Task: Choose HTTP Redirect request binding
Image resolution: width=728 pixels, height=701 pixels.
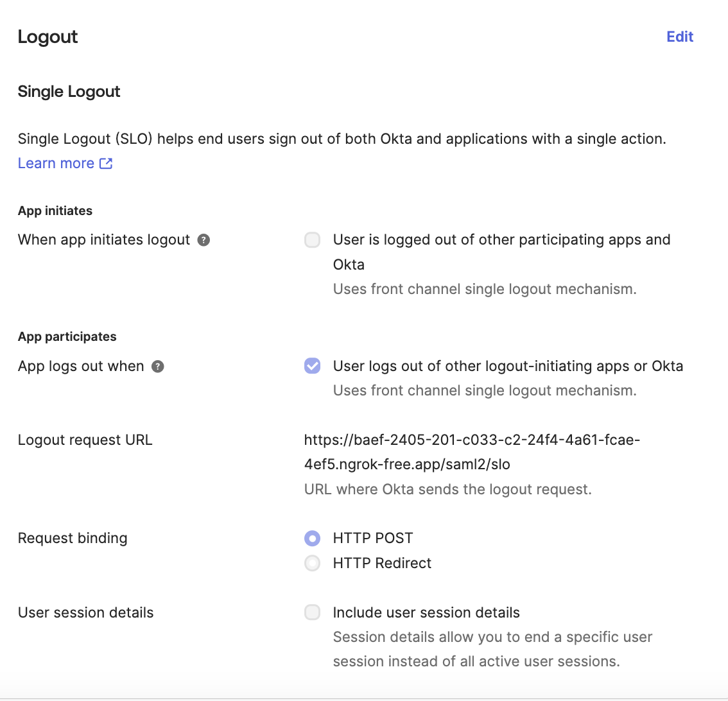Action: click(x=312, y=563)
